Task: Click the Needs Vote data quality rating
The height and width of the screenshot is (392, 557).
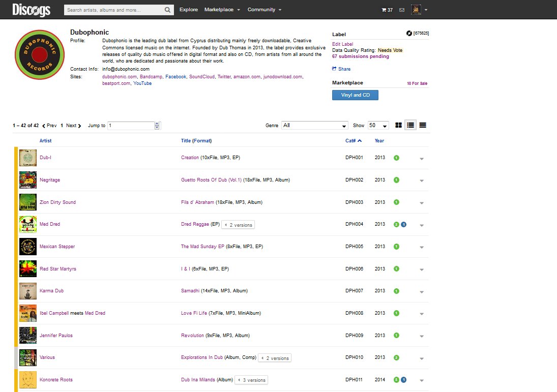Action: point(390,50)
